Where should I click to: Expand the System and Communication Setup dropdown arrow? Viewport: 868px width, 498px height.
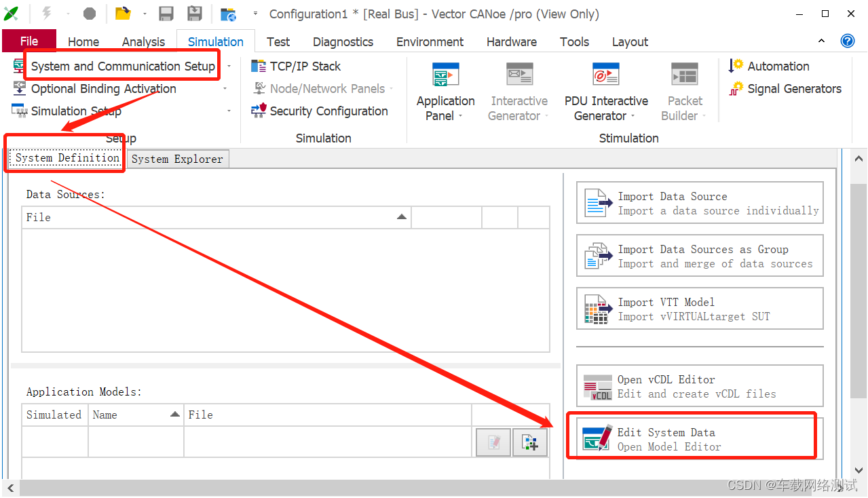point(229,66)
